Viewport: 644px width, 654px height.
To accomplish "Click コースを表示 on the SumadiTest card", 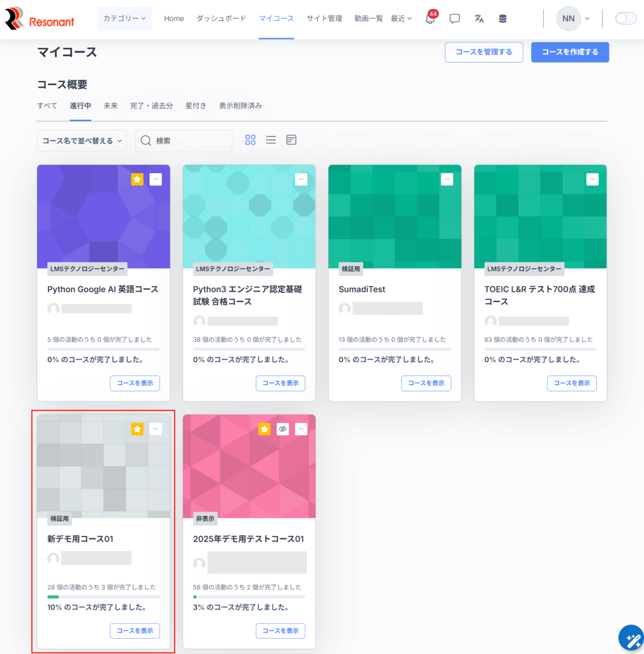I will [x=426, y=383].
